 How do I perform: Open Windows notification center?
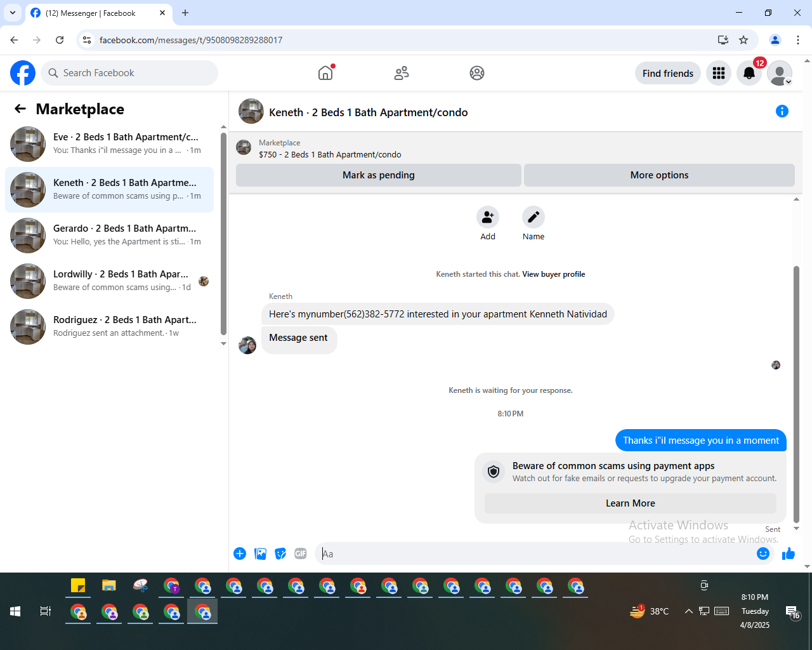point(793,612)
